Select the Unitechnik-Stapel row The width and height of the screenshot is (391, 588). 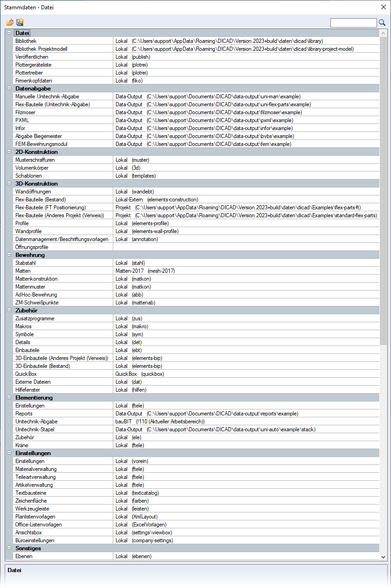coord(196,429)
